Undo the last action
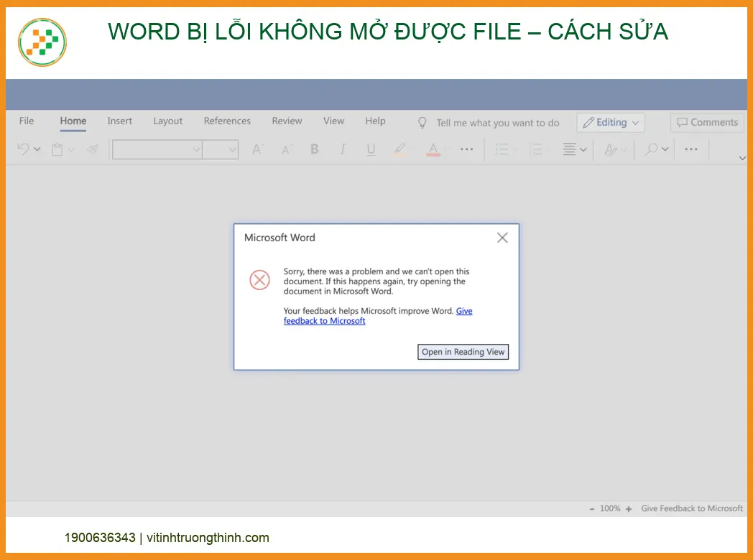The image size is (753, 560). coord(22,148)
